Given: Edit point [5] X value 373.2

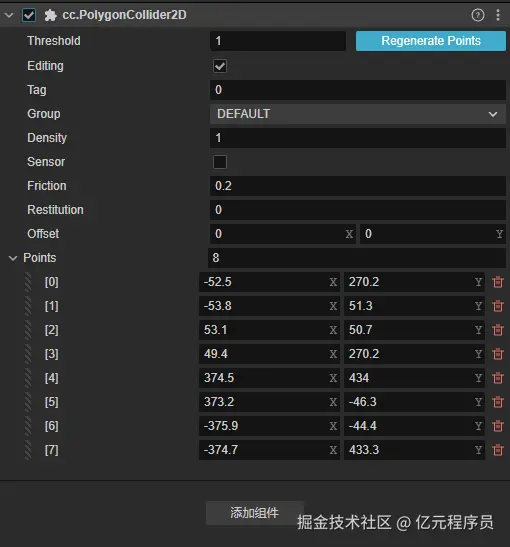Looking at the screenshot, I should pyautogui.click(x=269, y=402).
